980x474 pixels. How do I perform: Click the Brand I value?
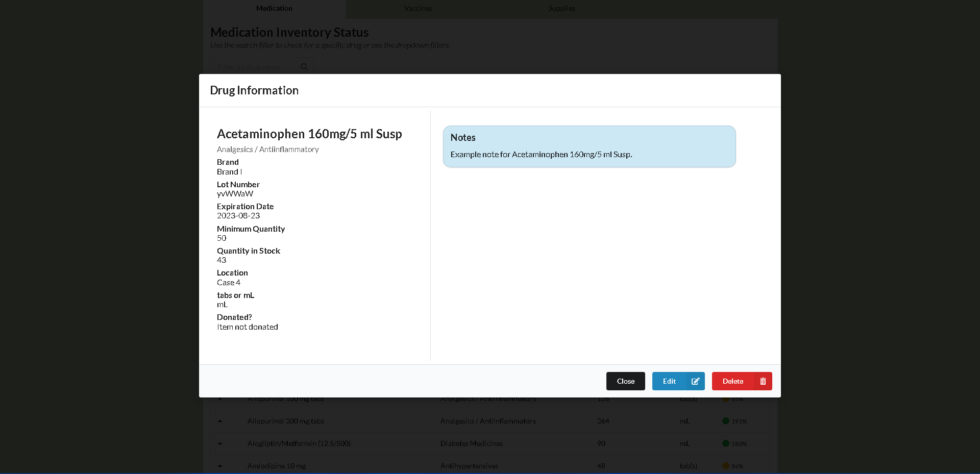click(229, 172)
